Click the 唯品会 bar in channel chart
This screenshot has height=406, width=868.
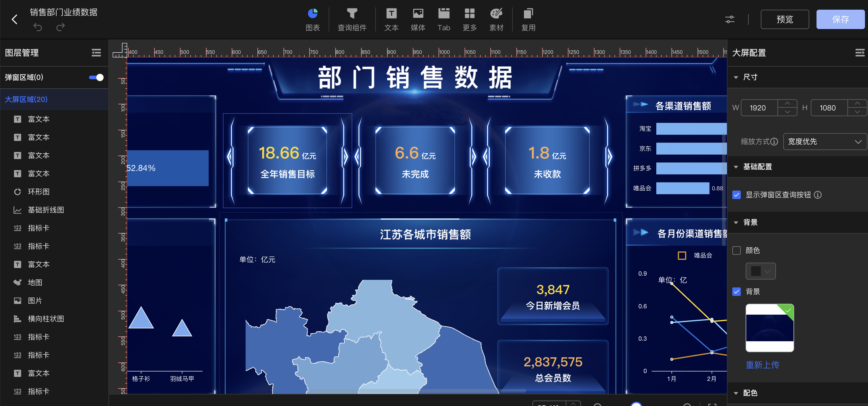682,188
